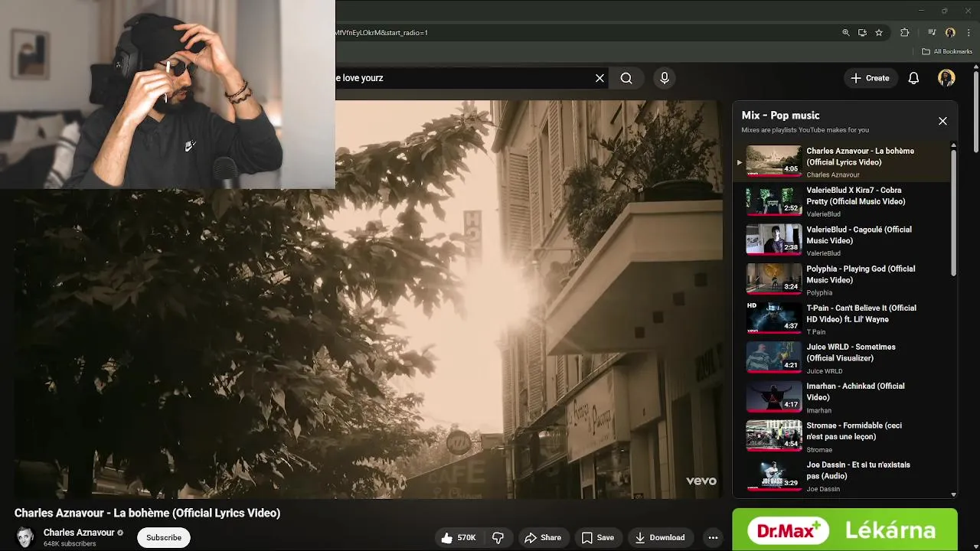Open YouTube notifications bell
This screenshot has width=980, height=551.
(x=913, y=78)
